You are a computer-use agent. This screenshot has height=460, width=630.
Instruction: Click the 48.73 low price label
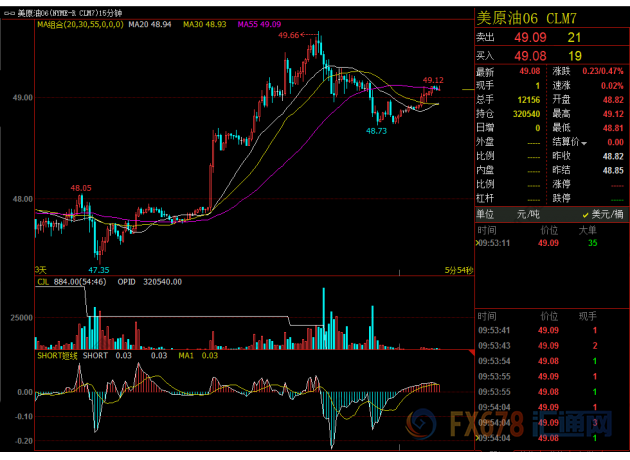(377, 130)
